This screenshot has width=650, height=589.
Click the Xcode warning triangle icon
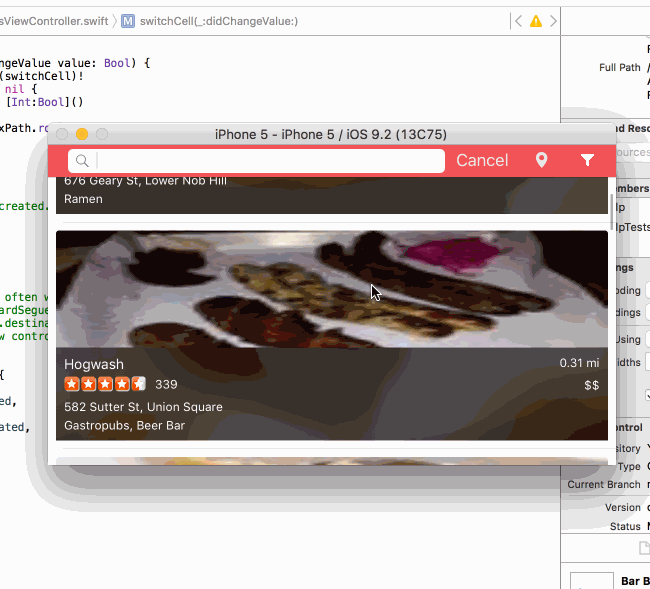pos(536,21)
